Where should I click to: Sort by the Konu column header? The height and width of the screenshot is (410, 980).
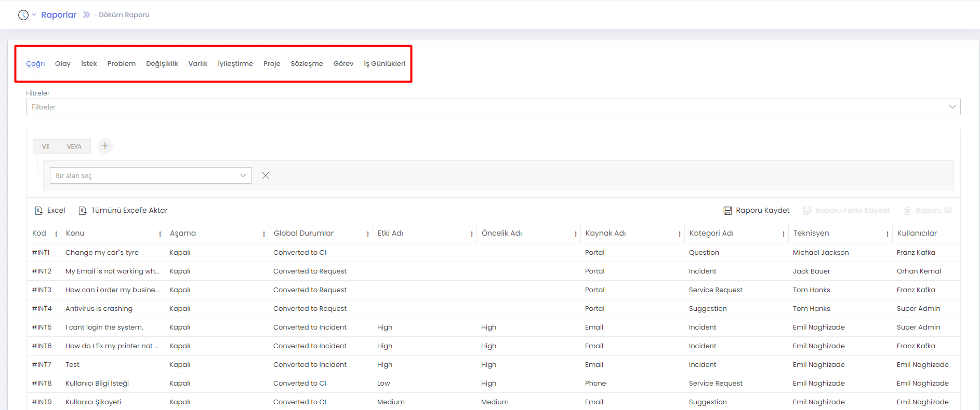tap(75, 234)
